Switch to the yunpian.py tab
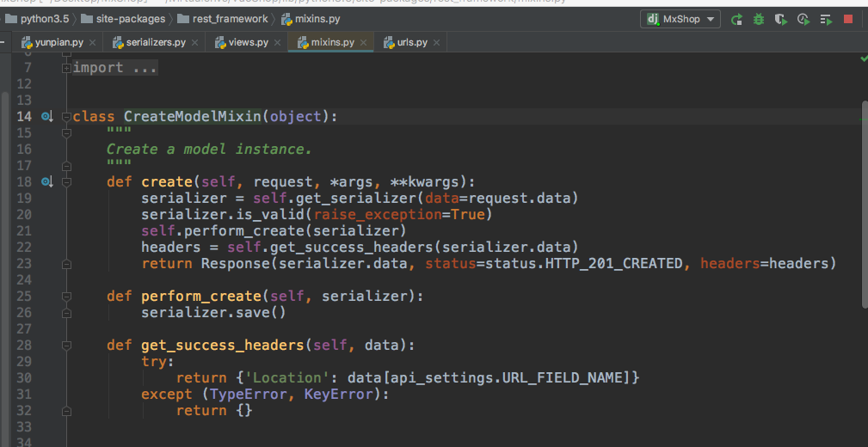The width and height of the screenshot is (868, 447). coord(56,43)
